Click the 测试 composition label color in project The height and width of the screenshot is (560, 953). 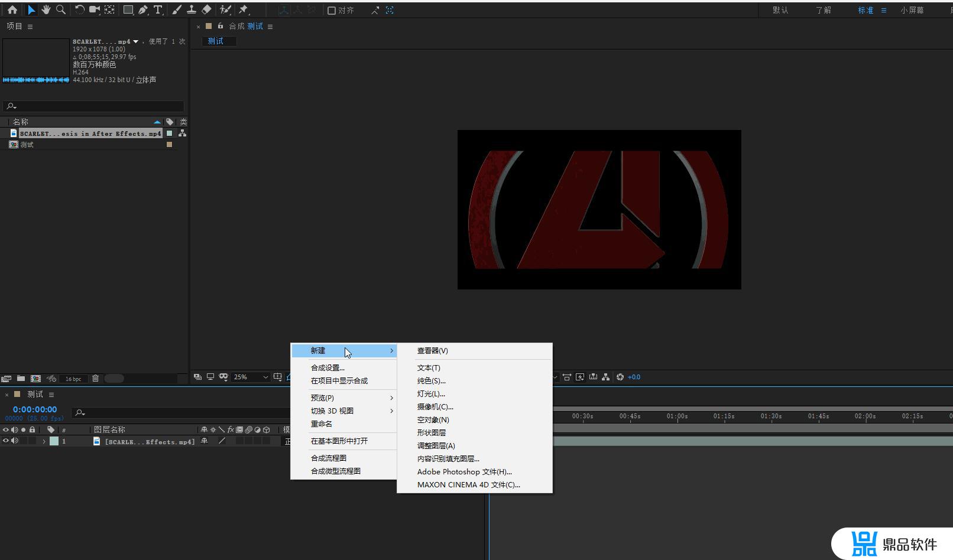pyautogui.click(x=170, y=144)
